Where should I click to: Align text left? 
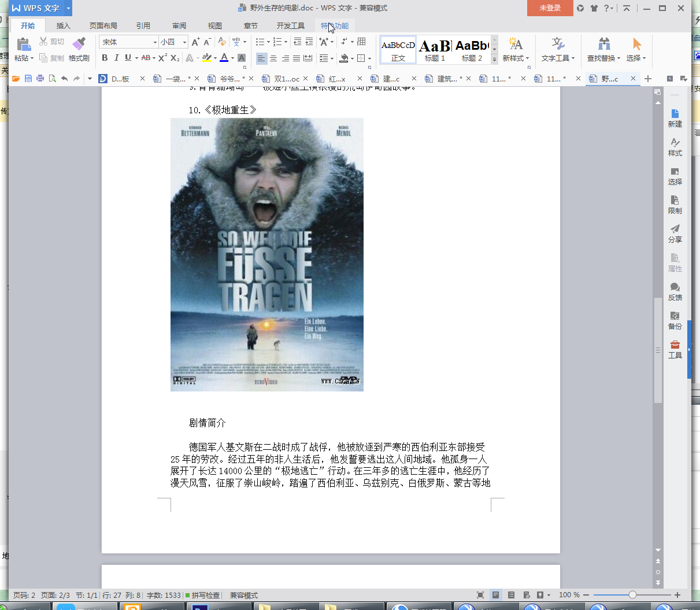pos(261,58)
